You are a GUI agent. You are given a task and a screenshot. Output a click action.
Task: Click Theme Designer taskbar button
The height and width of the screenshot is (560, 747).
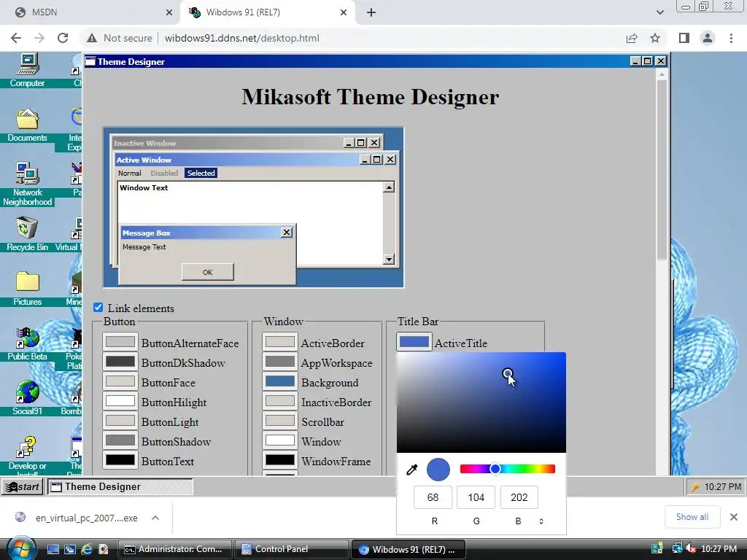(x=120, y=486)
